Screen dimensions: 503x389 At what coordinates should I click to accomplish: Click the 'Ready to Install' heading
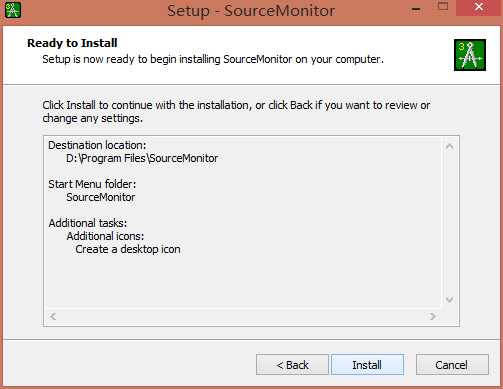(x=72, y=43)
